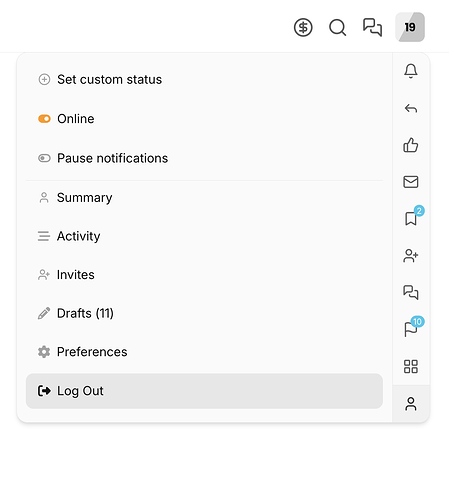
Task: Open the invites person-plus side tab
Action: [411, 256]
